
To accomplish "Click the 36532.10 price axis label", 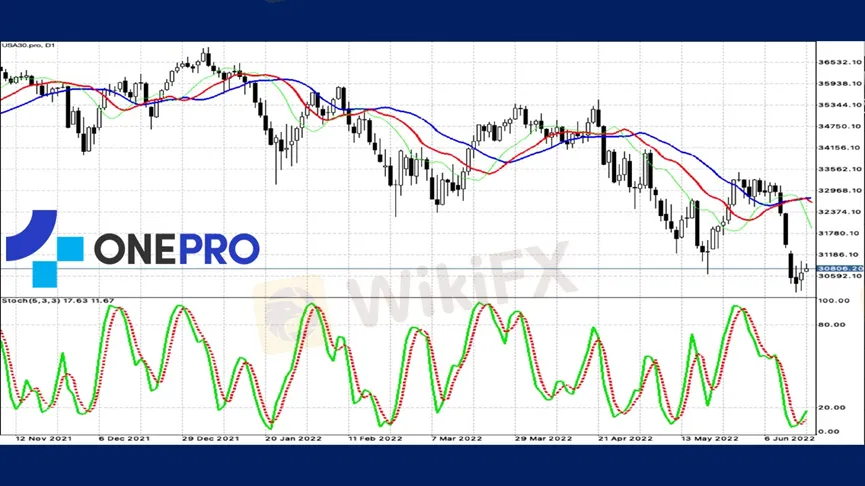I will coord(838,62).
